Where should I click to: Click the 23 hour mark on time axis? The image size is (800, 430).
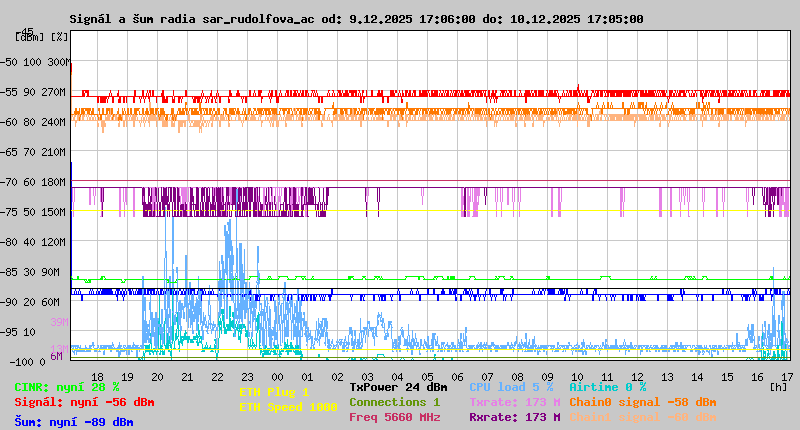click(x=247, y=376)
